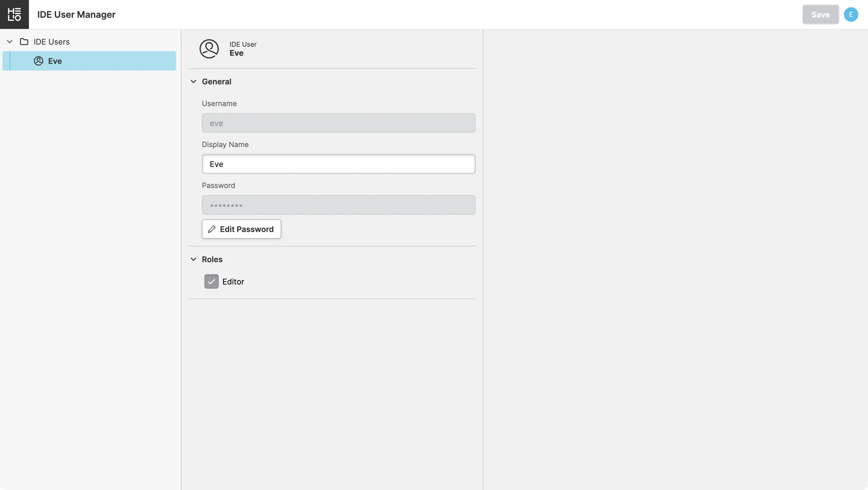Click the large IDE User profile icon
Screen dimensions: 868x490
point(209,49)
